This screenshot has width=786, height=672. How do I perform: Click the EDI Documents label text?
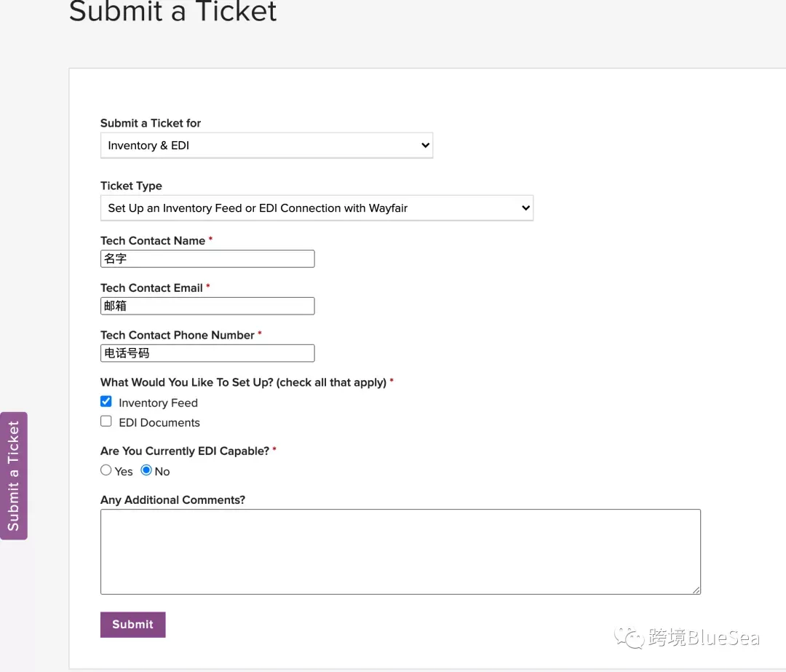pyautogui.click(x=159, y=423)
